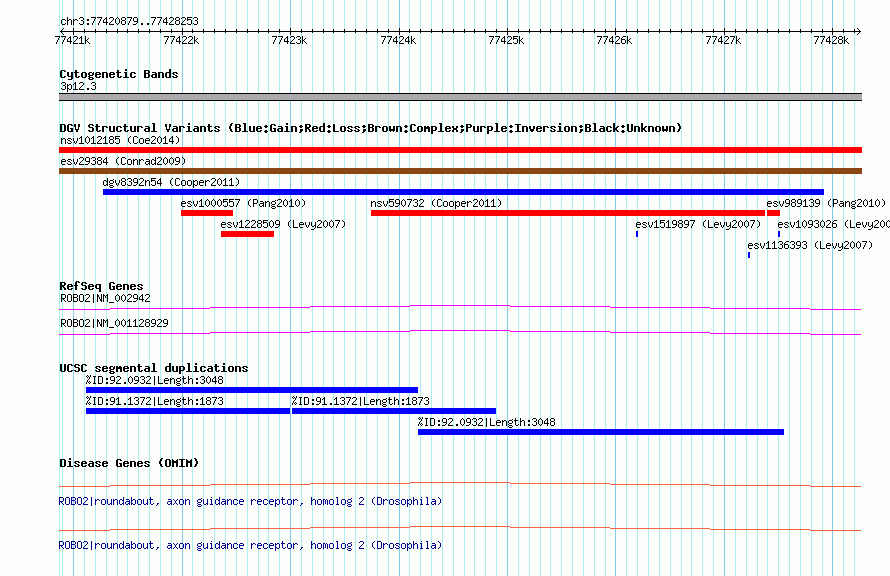Click the dgv8392n54 (Cooper2011) blue gain bar
This screenshot has width=890, height=576.
463,192
